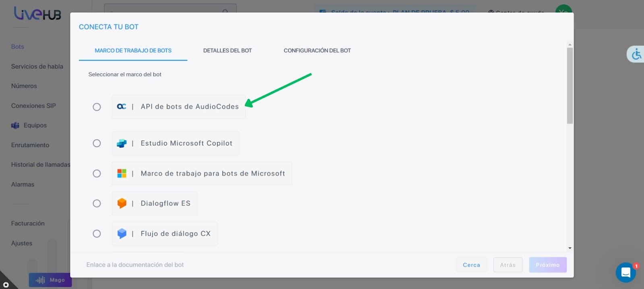The height and width of the screenshot is (289, 644).
Task: Click Marco de trabajo para bots de Microsoft label
Action: pyautogui.click(x=213, y=173)
